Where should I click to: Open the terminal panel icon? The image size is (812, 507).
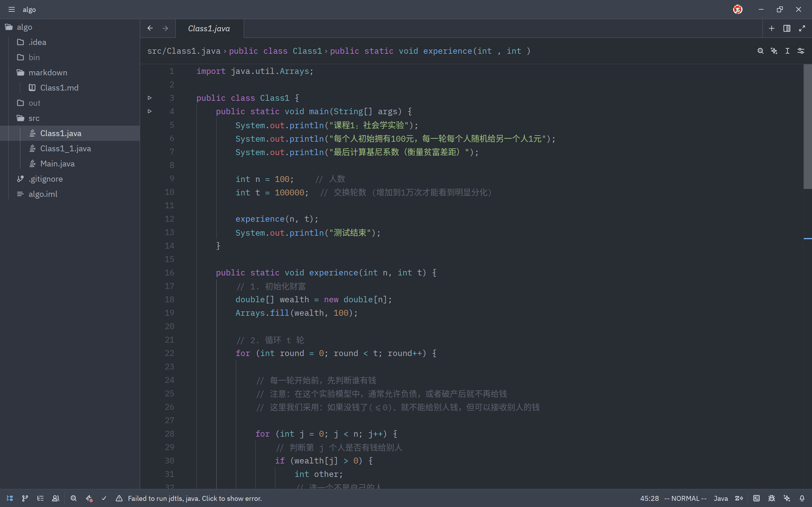click(x=756, y=498)
